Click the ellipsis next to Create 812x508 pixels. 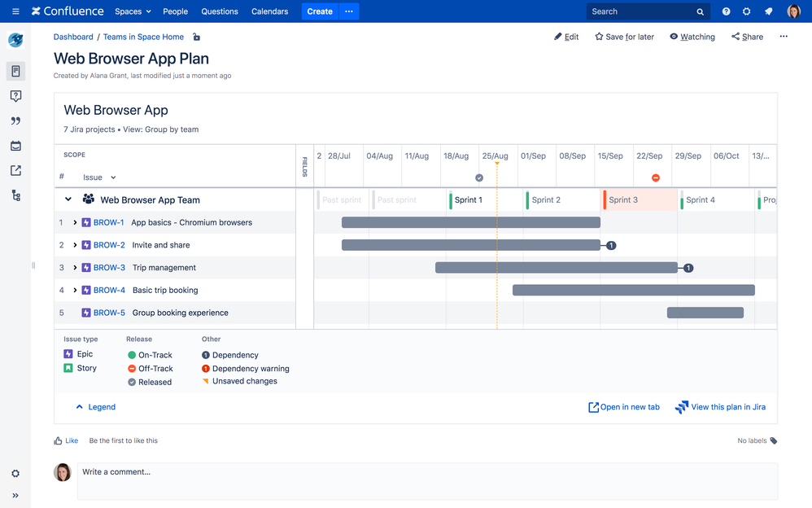click(349, 11)
